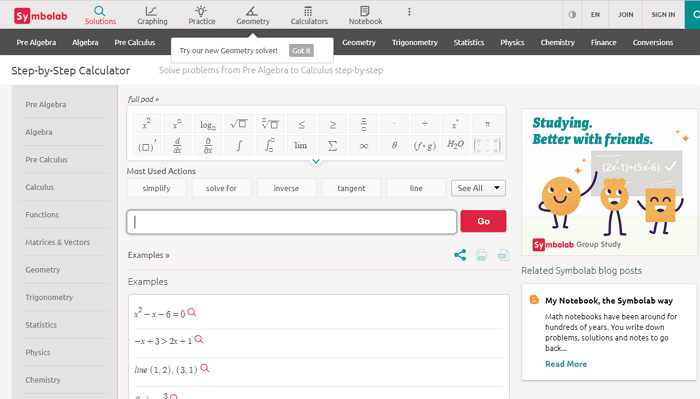Click the red Go button
Viewport: 700px width, 399px height.
pyautogui.click(x=483, y=221)
